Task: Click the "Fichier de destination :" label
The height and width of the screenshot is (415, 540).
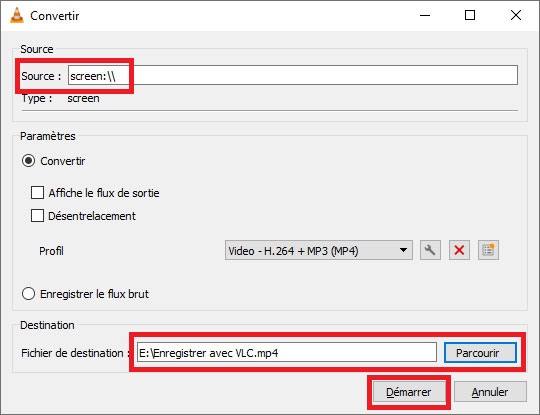Action: click(76, 353)
